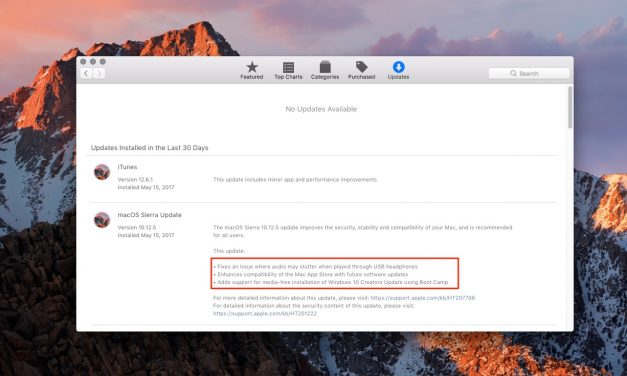
Task: Click the 'macOS Sierra Update' title
Action: click(150, 215)
